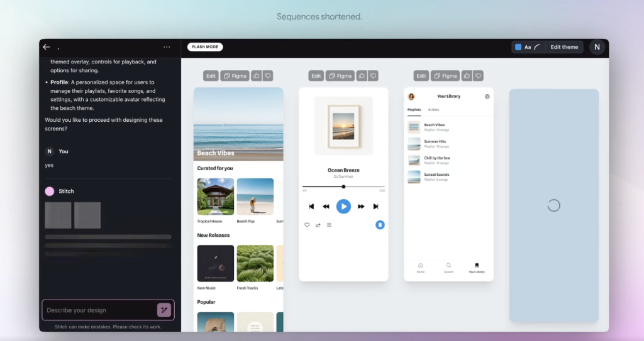Click the magic wand generate button
The width and height of the screenshot is (644, 341).
(x=164, y=310)
